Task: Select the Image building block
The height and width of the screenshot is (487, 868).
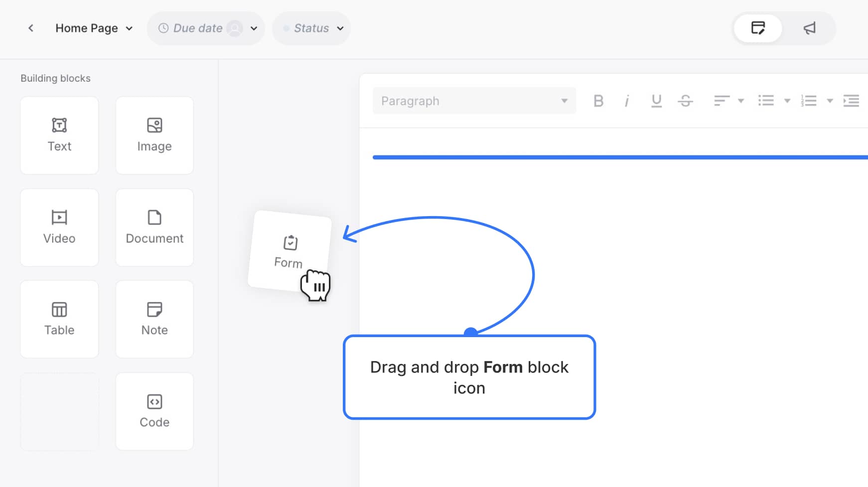Action: click(154, 135)
